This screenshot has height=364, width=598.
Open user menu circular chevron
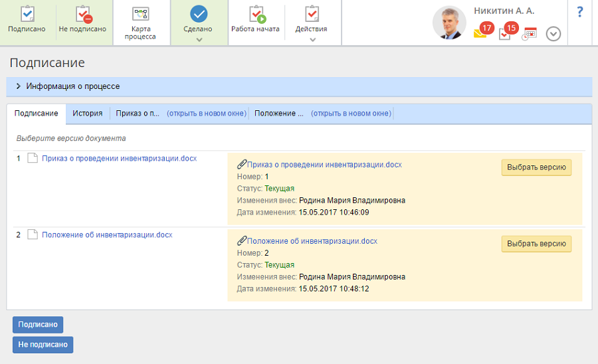553,34
